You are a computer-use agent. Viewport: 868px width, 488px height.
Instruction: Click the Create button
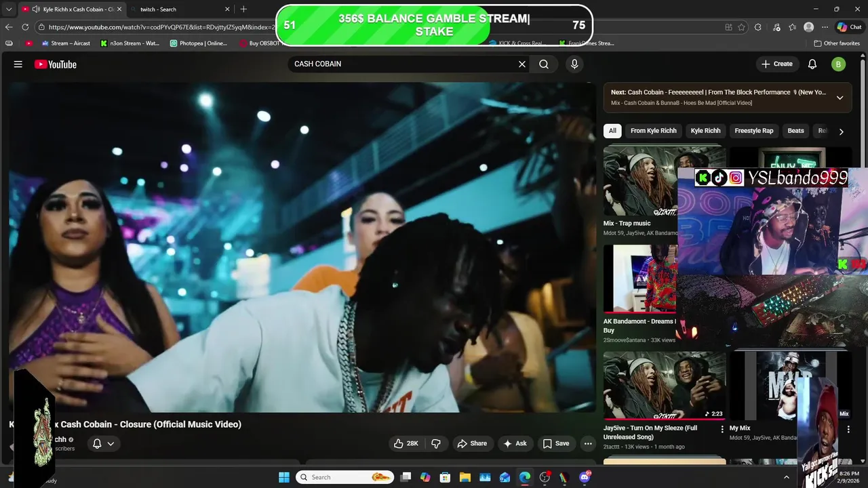pos(776,64)
